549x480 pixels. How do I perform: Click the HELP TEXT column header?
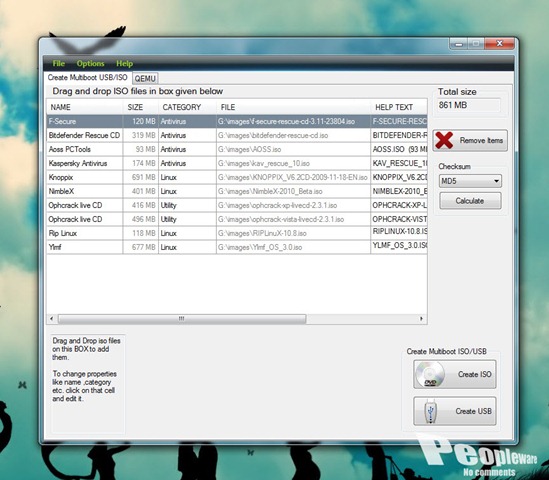pos(399,107)
